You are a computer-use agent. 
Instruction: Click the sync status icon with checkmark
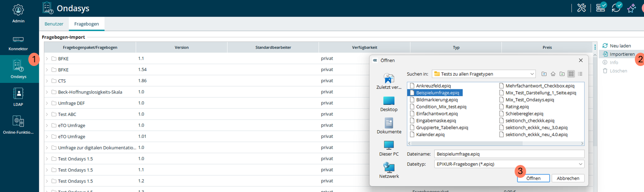617,7
